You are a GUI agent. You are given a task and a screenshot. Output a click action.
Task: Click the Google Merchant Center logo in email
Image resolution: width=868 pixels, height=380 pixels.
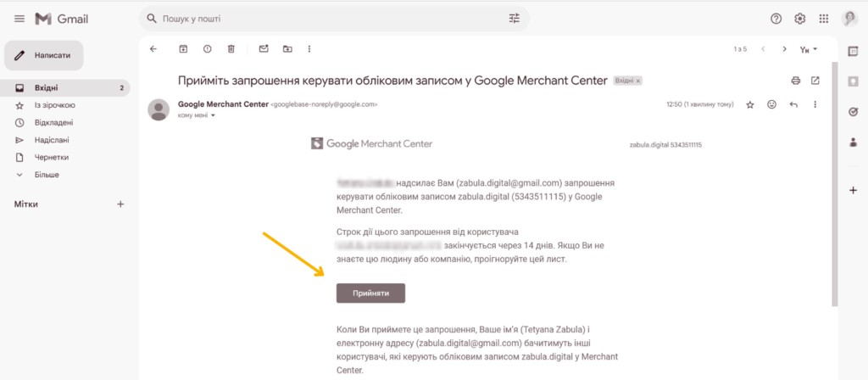[x=371, y=144]
